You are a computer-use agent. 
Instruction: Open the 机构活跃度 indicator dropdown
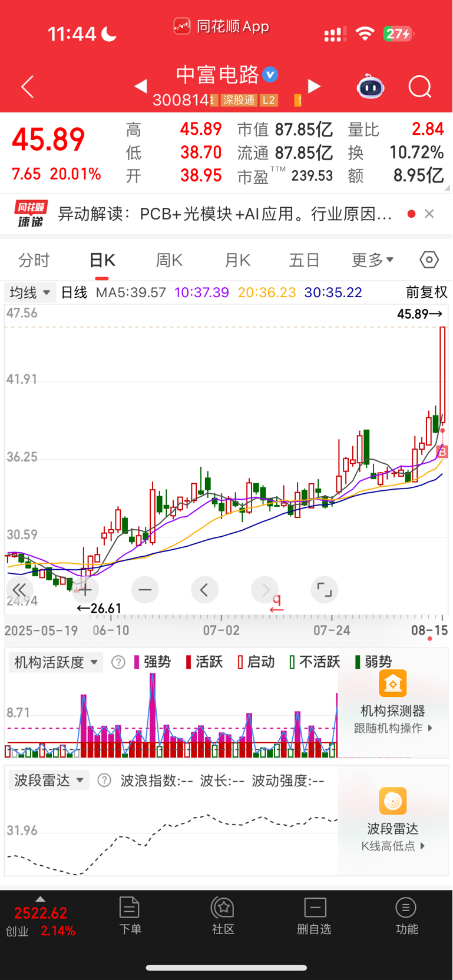(56, 662)
